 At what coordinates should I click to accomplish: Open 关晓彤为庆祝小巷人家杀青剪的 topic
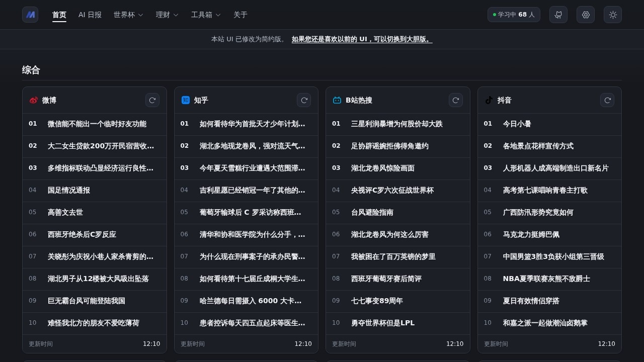coord(101,256)
